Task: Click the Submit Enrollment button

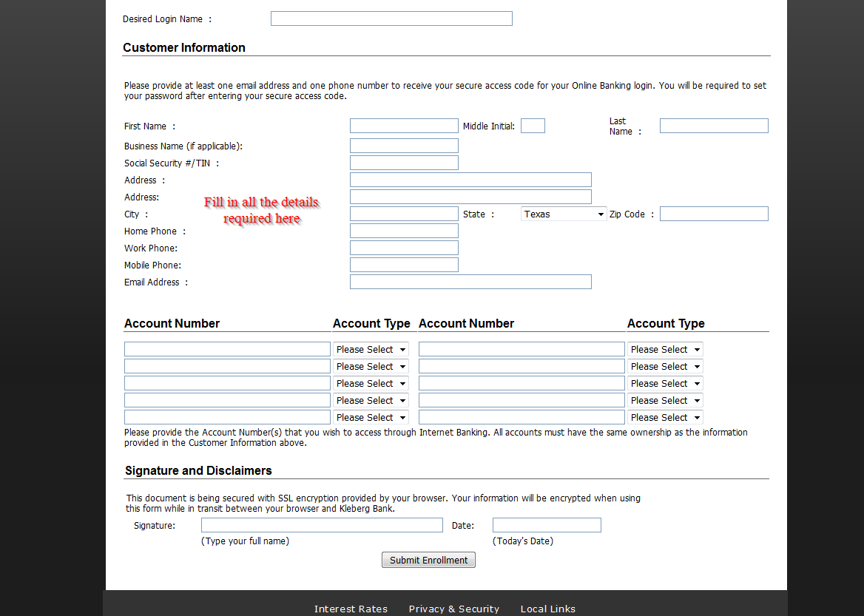Action: click(x=429, y=561)
